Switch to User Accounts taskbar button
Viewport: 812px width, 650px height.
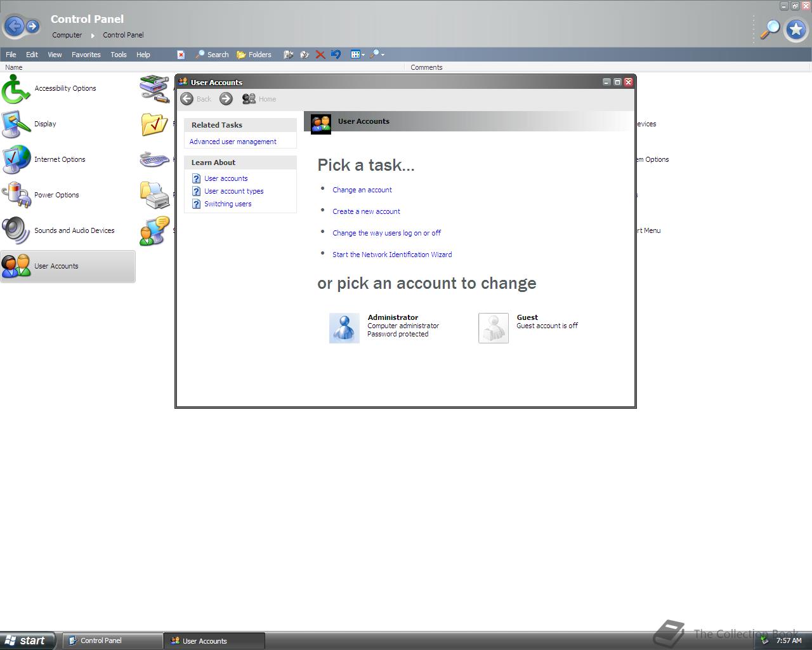214,641
